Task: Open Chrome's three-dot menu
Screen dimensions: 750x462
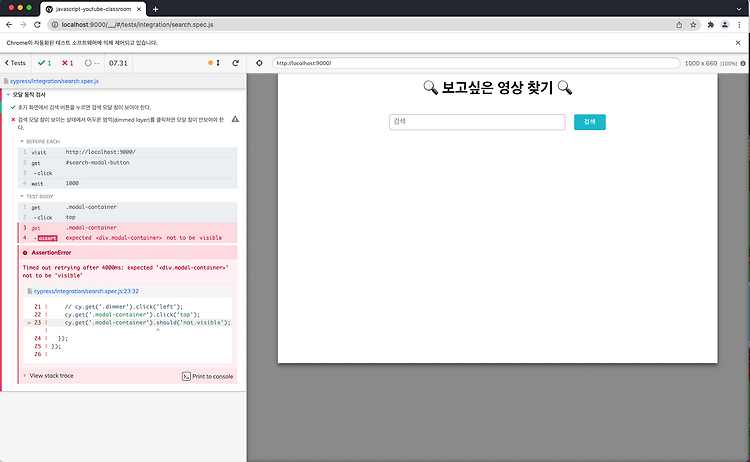Action: click(739, 24)
